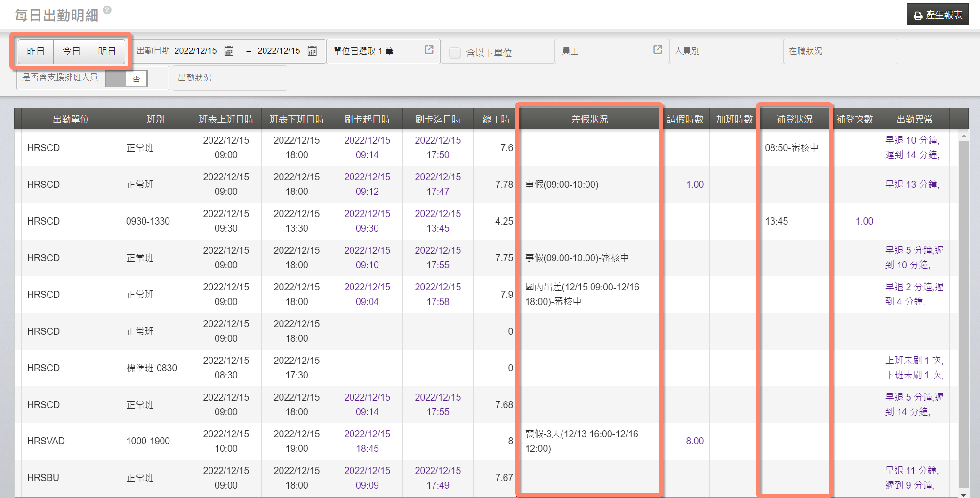Open the employee selection popup icon

[x=658, y=49]
